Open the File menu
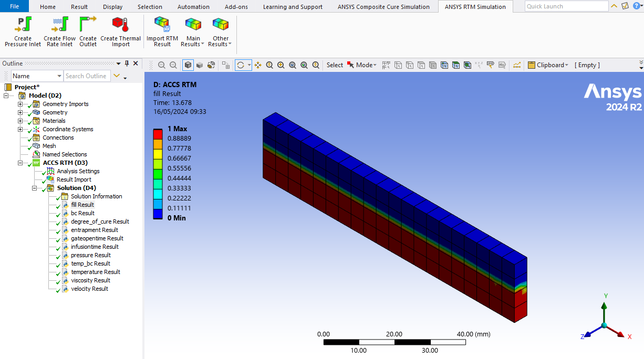Image resolution: width=644 pixels, height=359 pixels. [15, 6]
